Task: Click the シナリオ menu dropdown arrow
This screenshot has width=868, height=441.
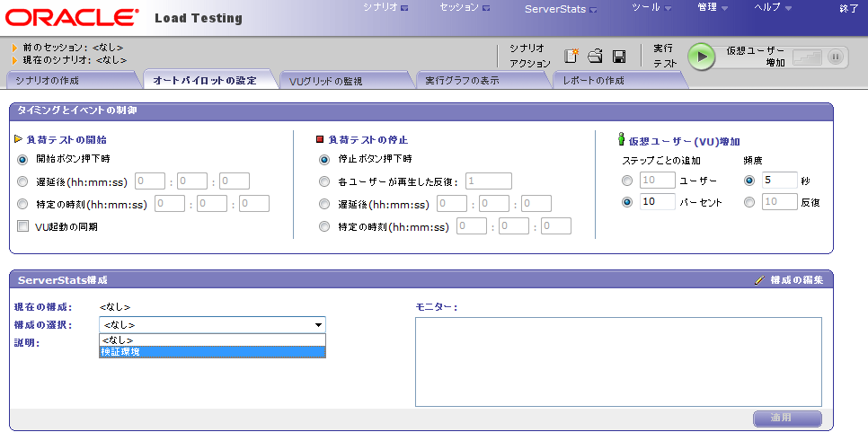Action: click(404, 8)
